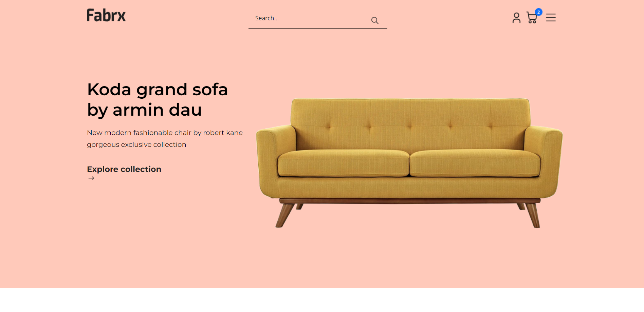Click the sofa's tufted backrest
Image resolution: width=644 pixels, height=312 pixels.
(410, 124)
